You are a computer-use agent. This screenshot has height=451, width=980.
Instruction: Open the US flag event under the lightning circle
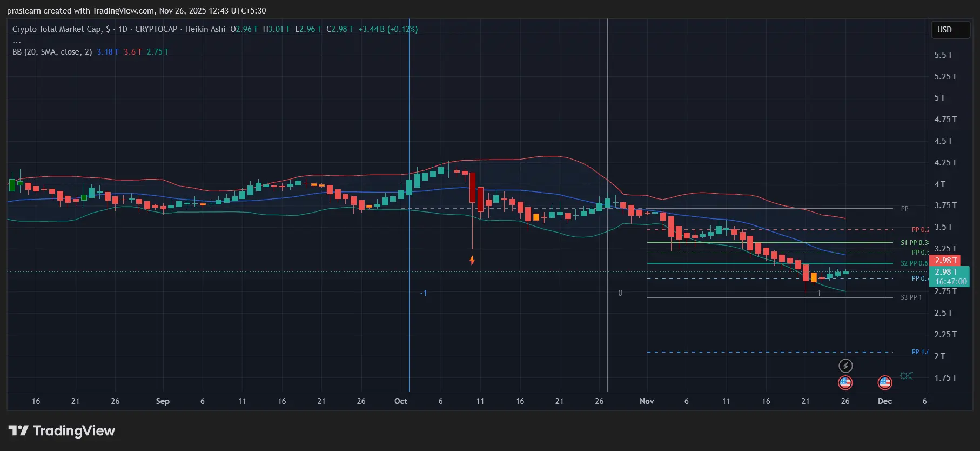coord(845,383)
